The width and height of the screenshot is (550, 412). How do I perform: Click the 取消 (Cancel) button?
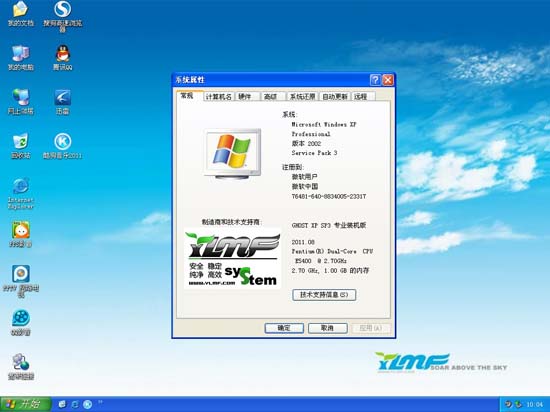coord(328,328)
